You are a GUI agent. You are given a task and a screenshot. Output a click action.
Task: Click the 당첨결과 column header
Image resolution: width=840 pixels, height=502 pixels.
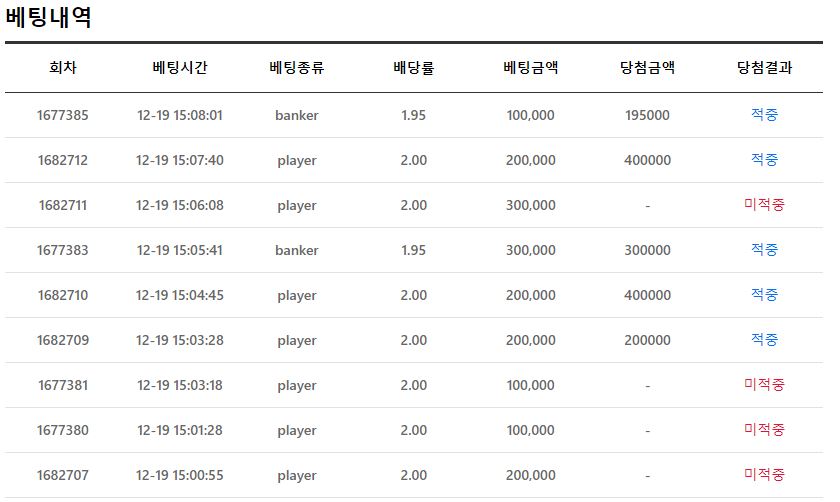(764, 68)
